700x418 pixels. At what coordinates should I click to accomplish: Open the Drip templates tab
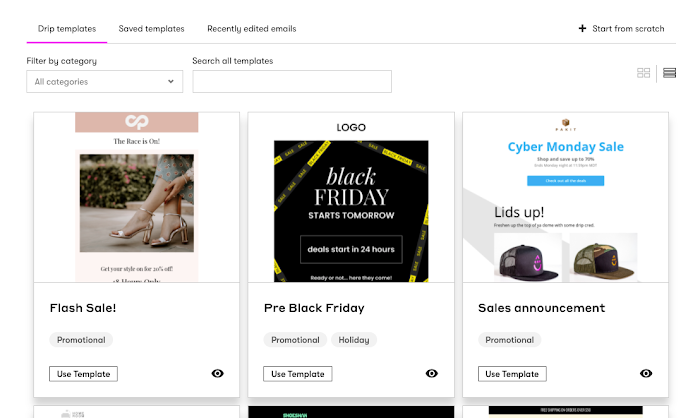[x=67, y=29]
